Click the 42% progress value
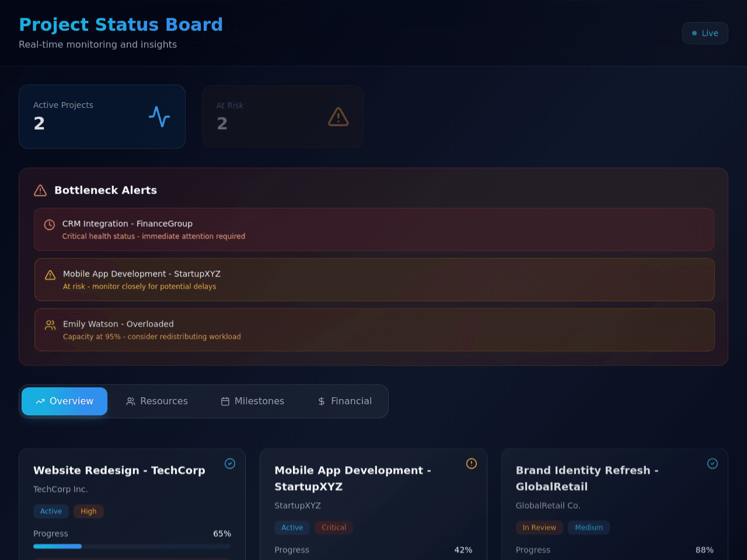 tap(463, 550)
